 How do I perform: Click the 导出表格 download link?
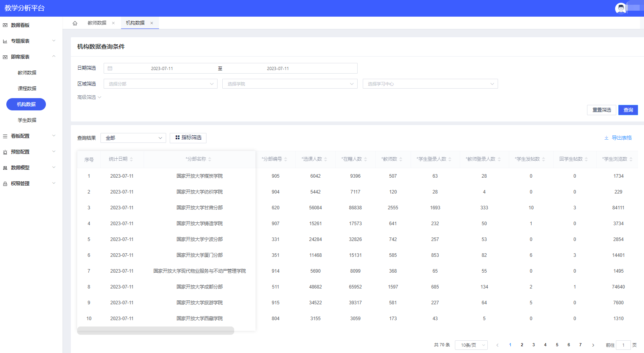point(618,138)
